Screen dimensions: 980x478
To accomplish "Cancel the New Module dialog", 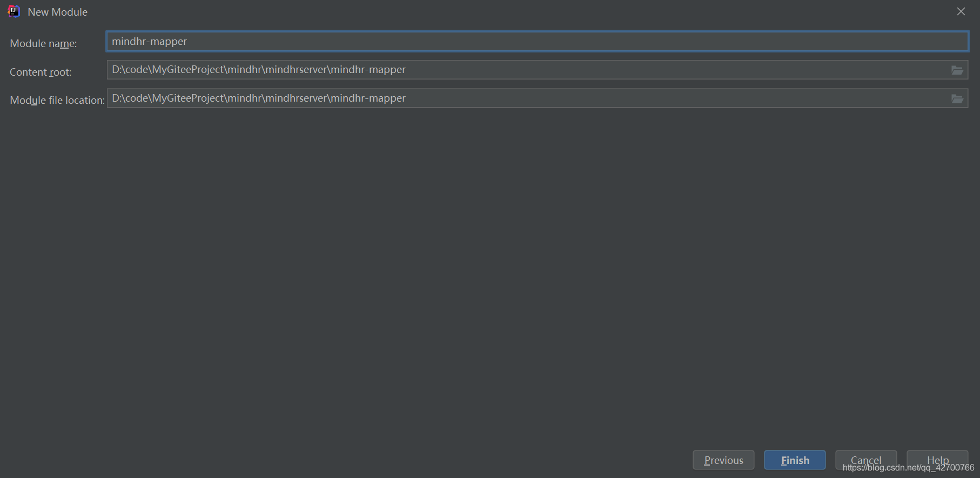I will click(x=866, y=460).
